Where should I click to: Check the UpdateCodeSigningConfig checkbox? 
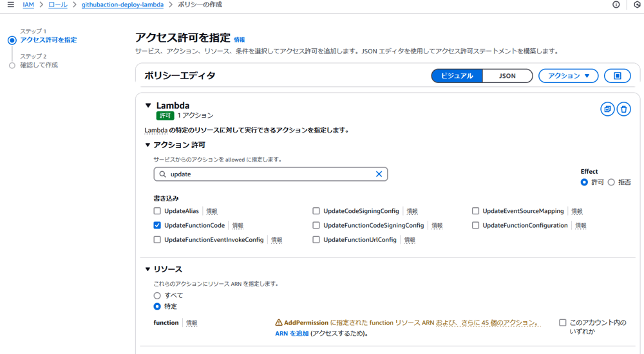pos(316,211)
